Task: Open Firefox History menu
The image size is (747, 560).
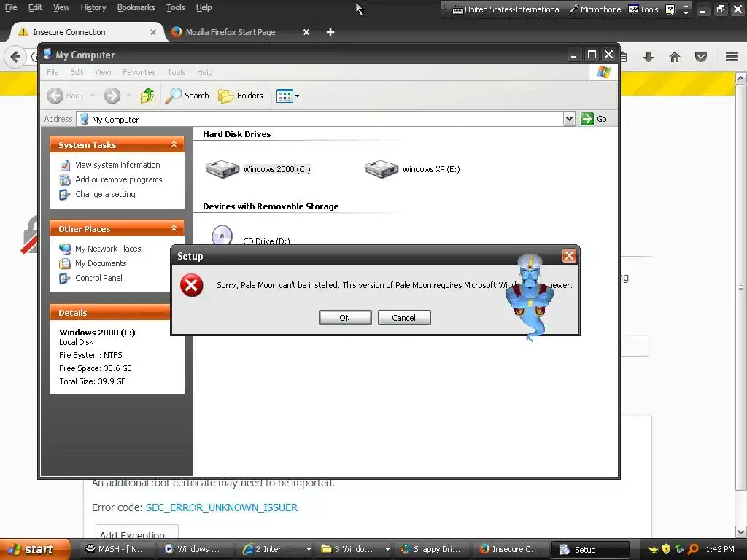Action: [93, 7]
